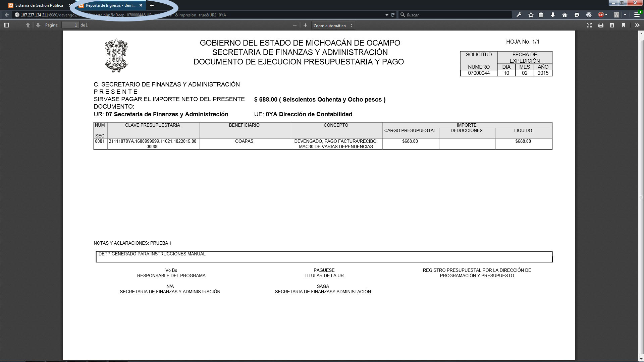Go to previous PDF page arrow
Image resolution: width=644 pixels, height=362 pixels.
pyautogui.click(x=28, y=25)
